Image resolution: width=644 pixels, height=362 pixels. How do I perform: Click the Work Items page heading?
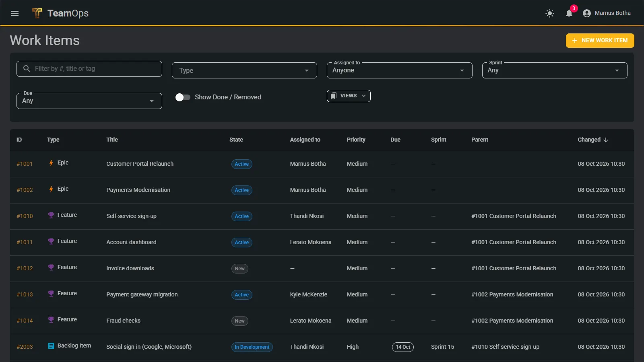[x=45, y=40]
